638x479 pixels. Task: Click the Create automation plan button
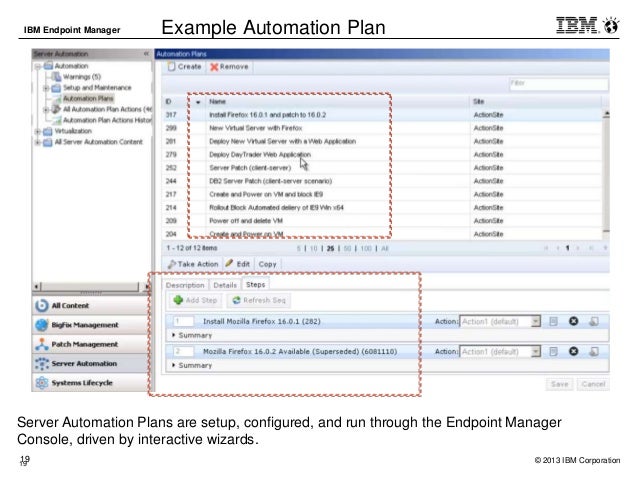tap(184, 67)
